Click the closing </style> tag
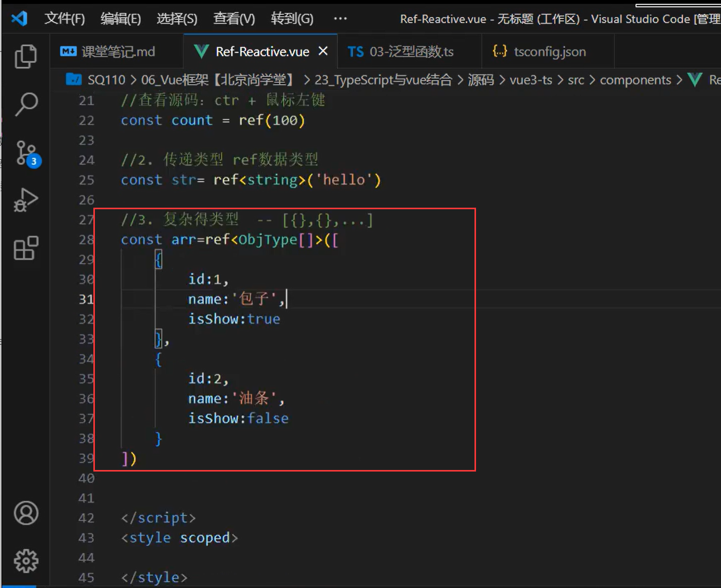This screenshot has width=721, height=588. 154,578
